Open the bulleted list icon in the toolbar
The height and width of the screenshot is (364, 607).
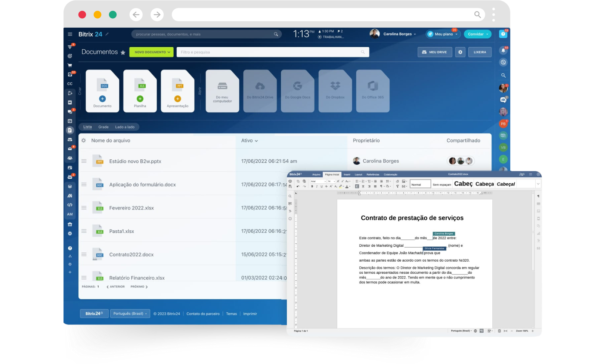point(356,181)
